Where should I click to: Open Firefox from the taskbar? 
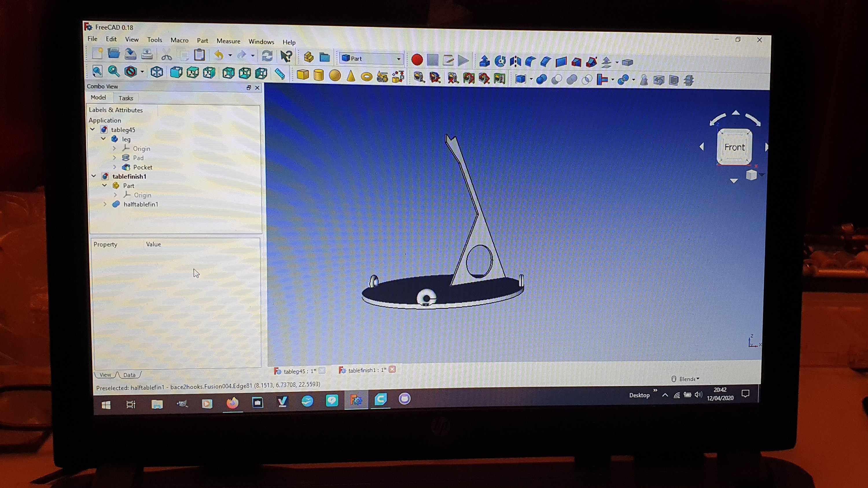pyautogui.click(x=232, y=403)
